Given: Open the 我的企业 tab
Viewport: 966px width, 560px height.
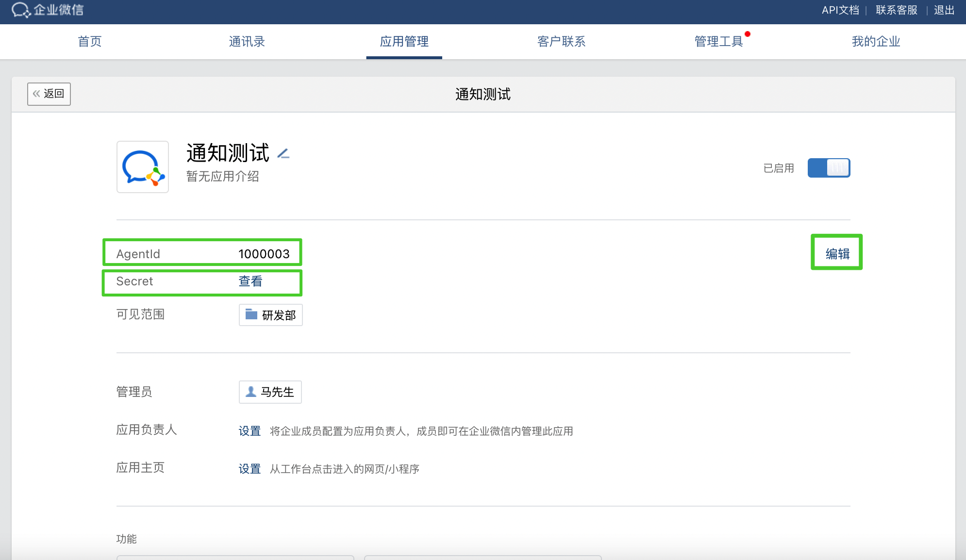Looking at the screenshot, I should [x=876, y=42].
